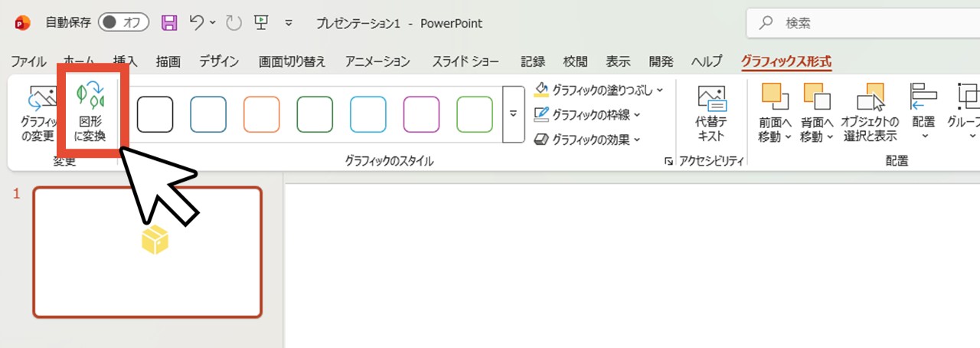The image size is (980, 348).
Task: Apply the light blue outline graphic style
Action: point(368,115)
